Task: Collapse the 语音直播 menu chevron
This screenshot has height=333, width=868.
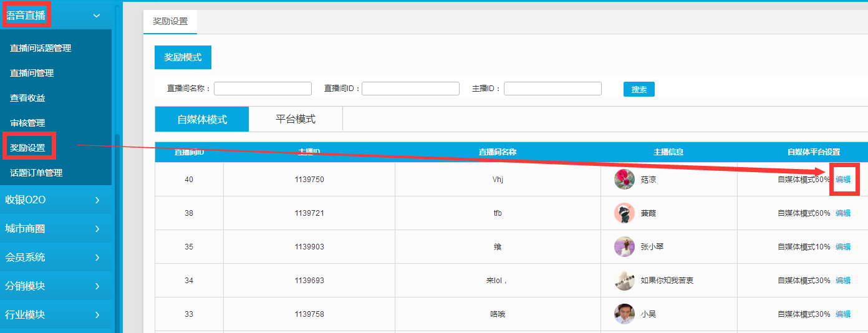Action: tap(97, 16)
